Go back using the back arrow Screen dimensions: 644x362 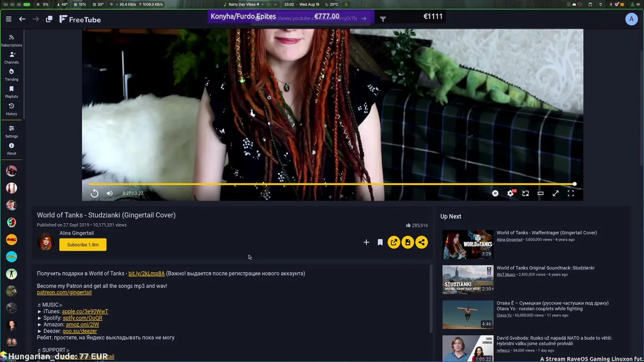coord(22,19)
